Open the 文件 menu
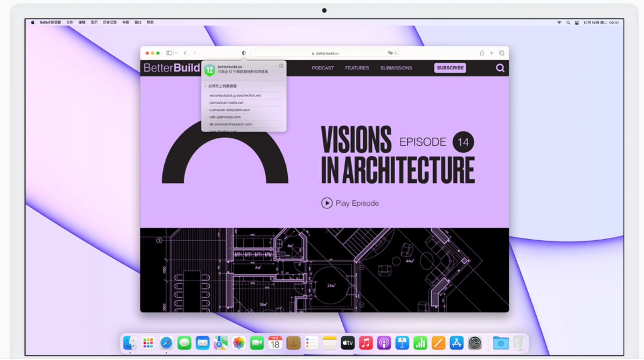 [69, 22]
